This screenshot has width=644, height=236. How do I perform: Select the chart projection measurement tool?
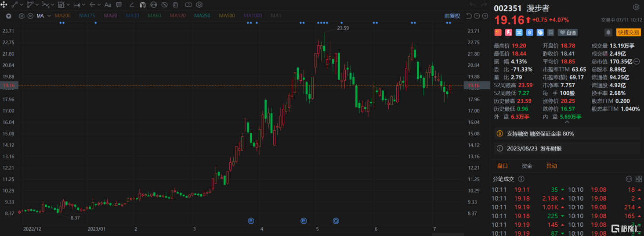click(62, 5)
